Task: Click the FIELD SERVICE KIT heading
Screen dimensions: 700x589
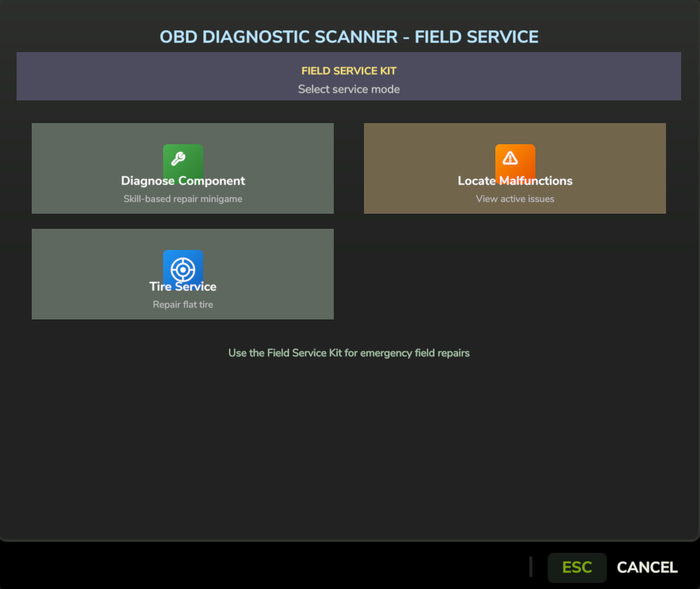Action: pos(349,71)
